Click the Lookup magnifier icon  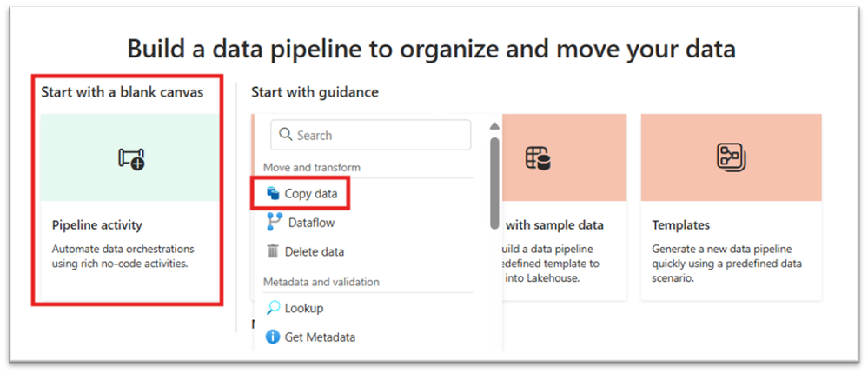coord(273,308)
